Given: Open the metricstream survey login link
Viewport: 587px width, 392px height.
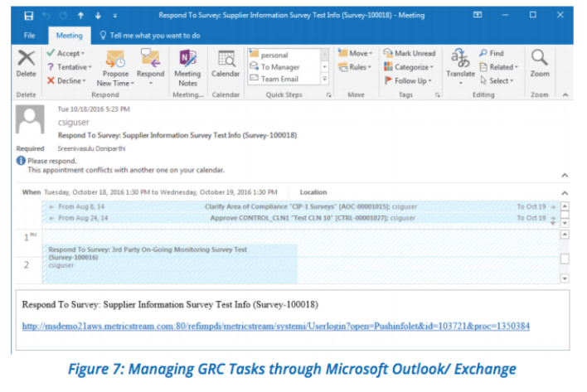Looking at the screenshot, I should [276, 327].
